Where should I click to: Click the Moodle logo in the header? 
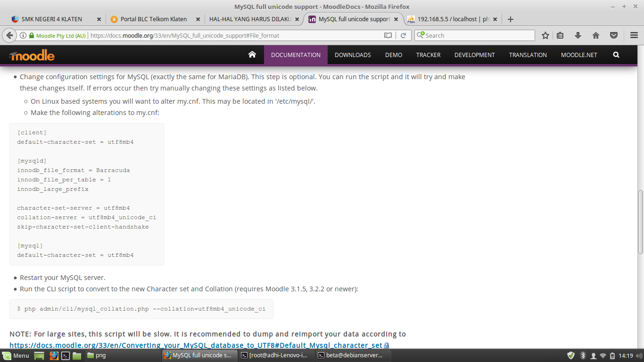(32, 56)
